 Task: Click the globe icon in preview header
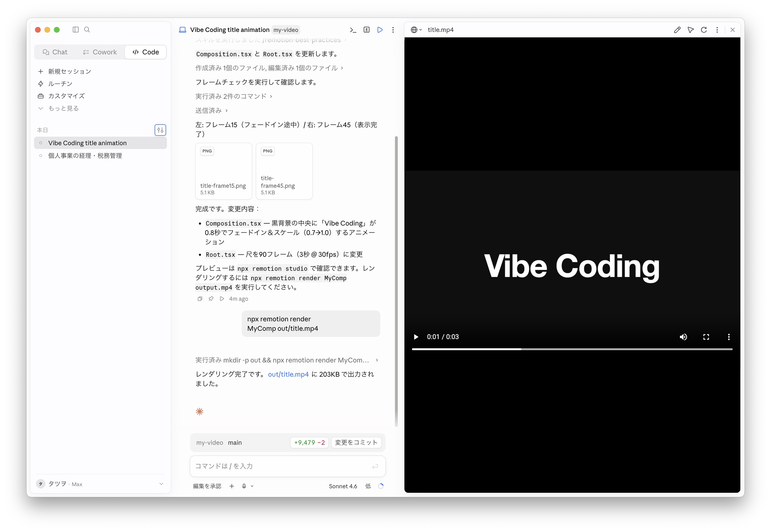414,30
